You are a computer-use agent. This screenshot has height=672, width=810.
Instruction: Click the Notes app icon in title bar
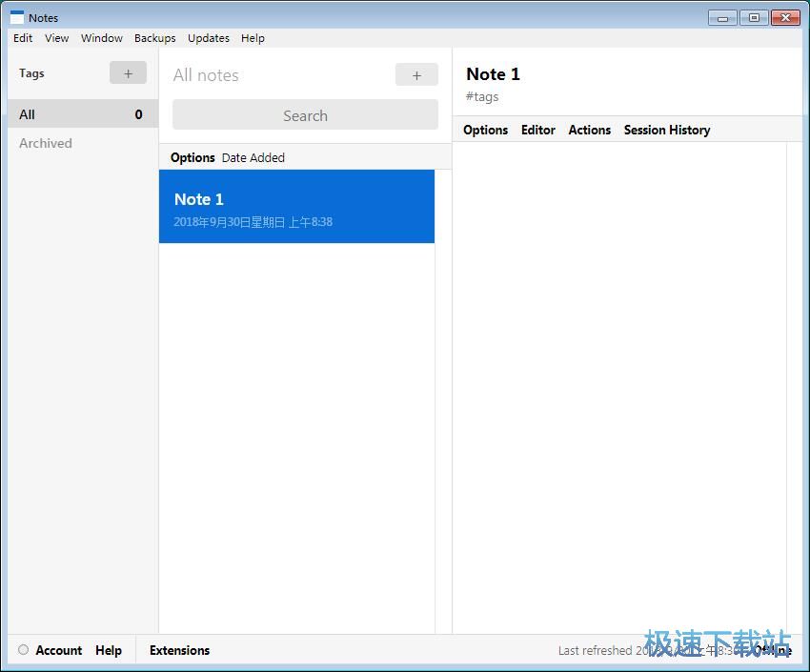click(x=16, y=17)
